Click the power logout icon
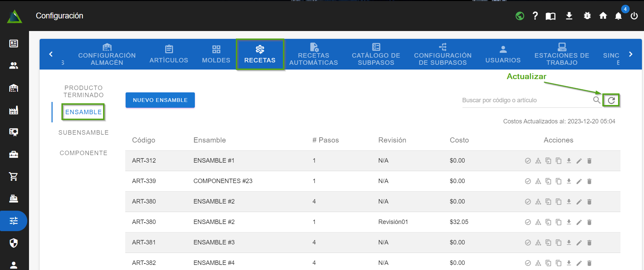Screen dimensions: 644x270 pyautogui.click(x=634, y=16)
